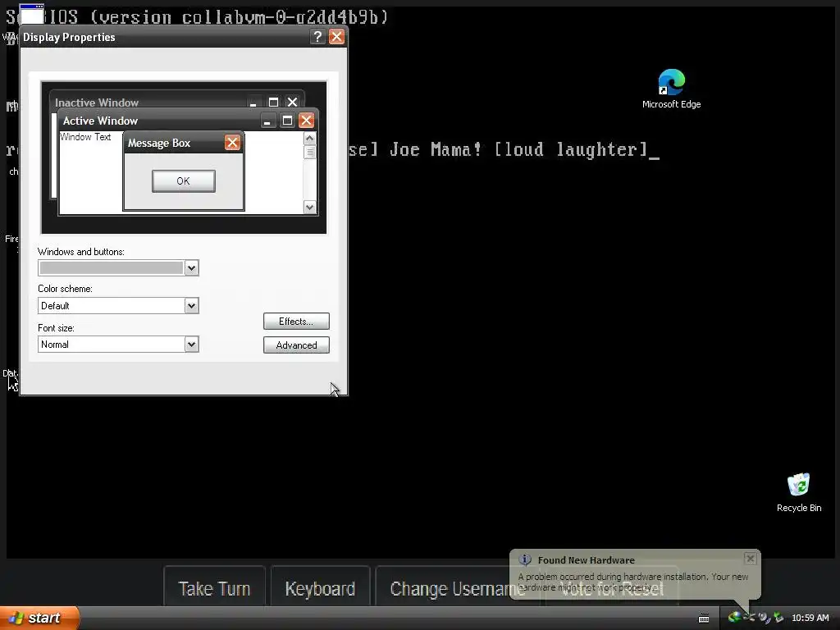Select the Recycle Bin desktop icon

799,493
